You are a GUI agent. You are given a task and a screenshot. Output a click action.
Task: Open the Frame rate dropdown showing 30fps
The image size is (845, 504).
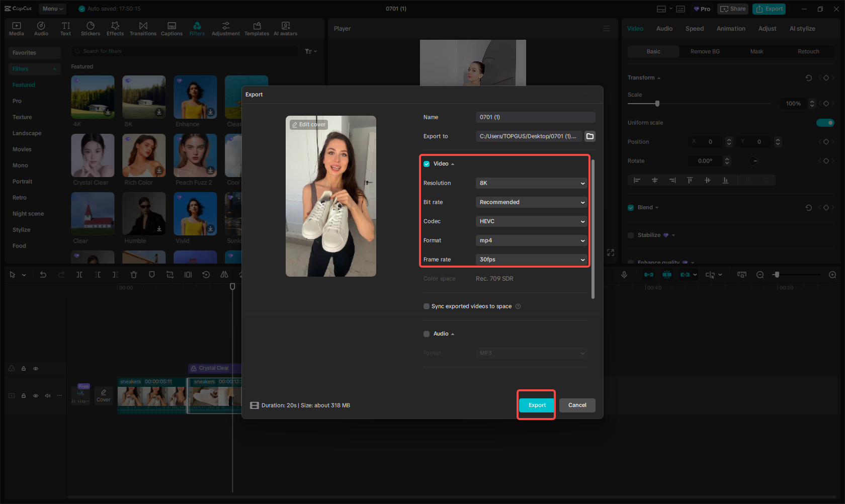click(531, 260)
